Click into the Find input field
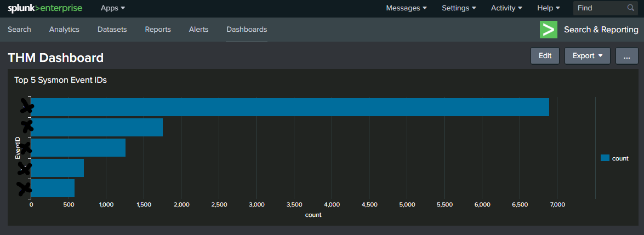 point(599,8)
